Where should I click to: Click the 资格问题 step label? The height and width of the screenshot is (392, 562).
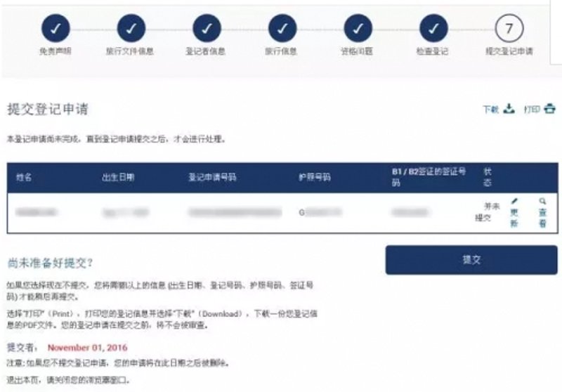(357, 51)
